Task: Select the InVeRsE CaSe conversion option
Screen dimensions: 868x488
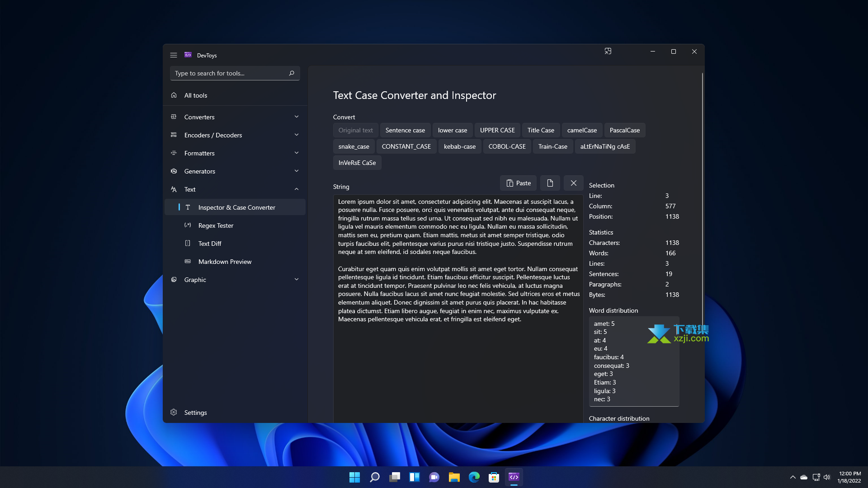Action: coord(357,162)
